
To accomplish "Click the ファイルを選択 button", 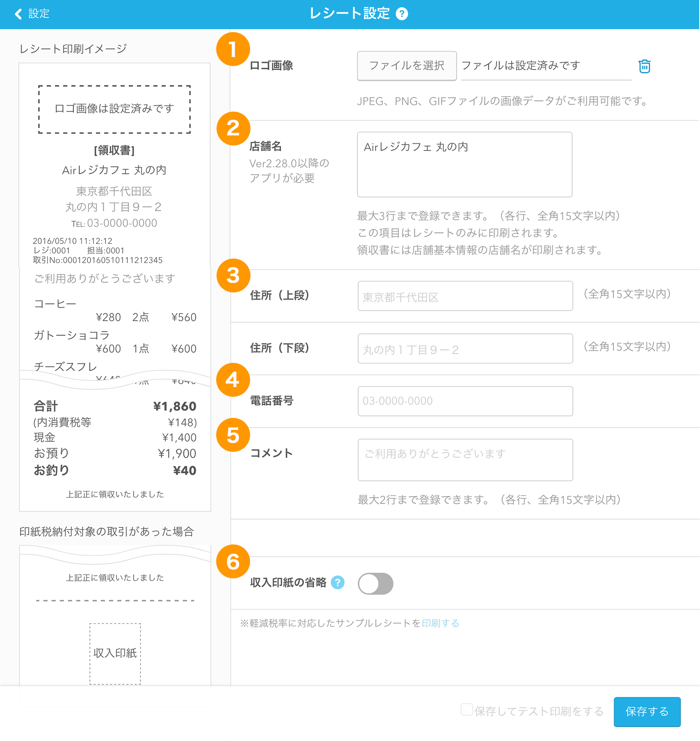I will click(x=407, y=66).
